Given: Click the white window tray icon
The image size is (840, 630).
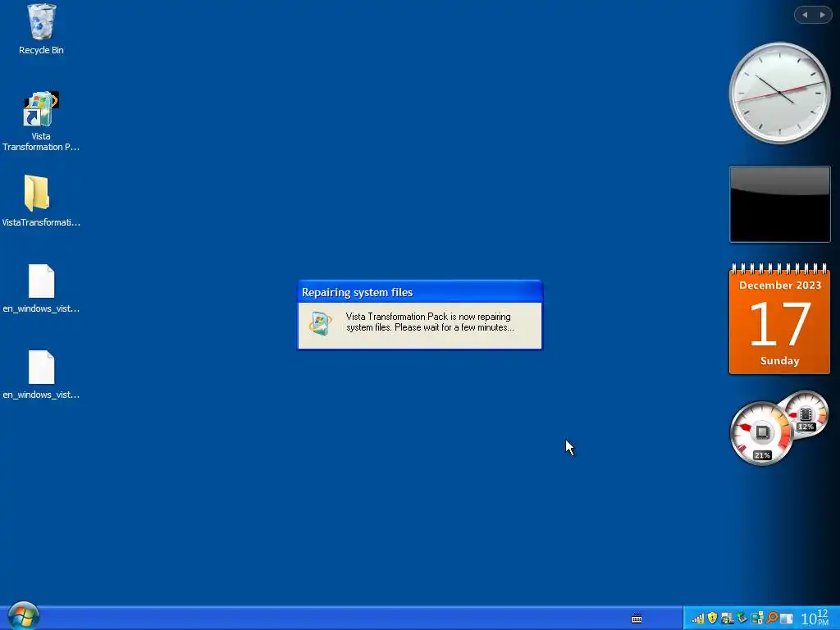Looking at the screenshot, I should click(x=786, y=619).
